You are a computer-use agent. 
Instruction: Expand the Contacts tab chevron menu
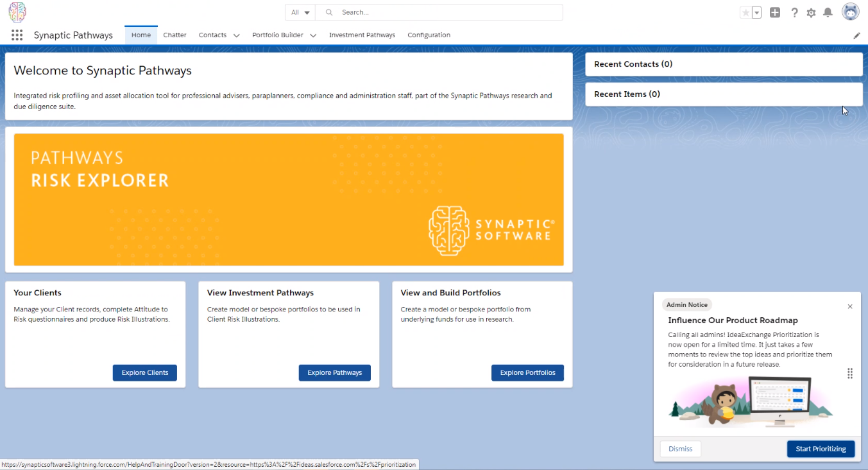(x=236, y=36)
